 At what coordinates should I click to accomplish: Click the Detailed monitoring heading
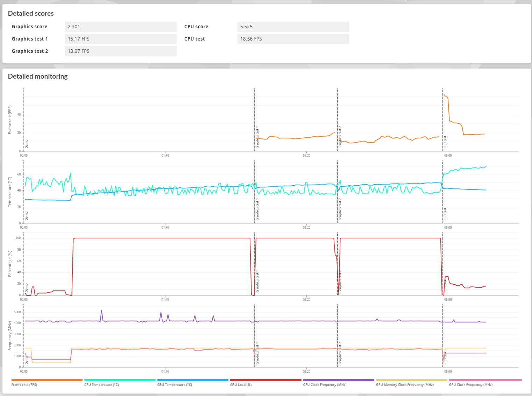(38, 77)
